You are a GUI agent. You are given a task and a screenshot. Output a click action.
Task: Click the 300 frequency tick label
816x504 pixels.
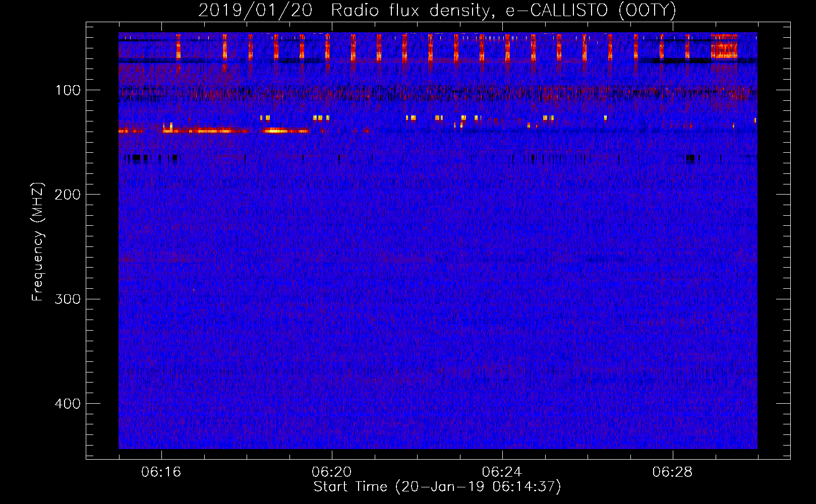(x=68, y=299)
